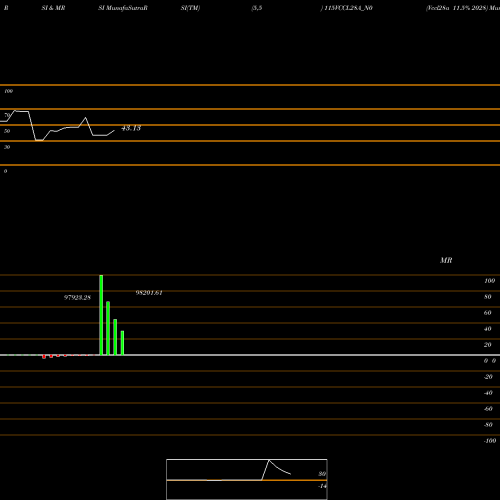
Task: Click the 'SI(TM)' header label
Action: 190,8
